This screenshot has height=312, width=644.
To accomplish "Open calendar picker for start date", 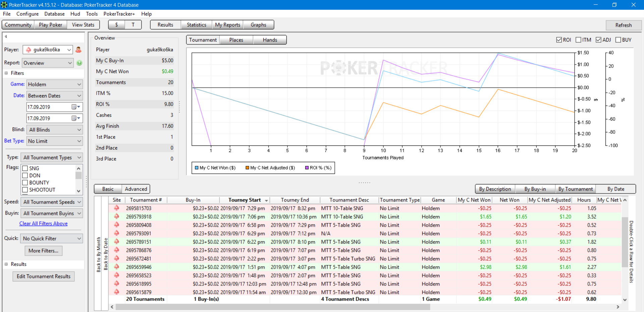I will [76, 107].
